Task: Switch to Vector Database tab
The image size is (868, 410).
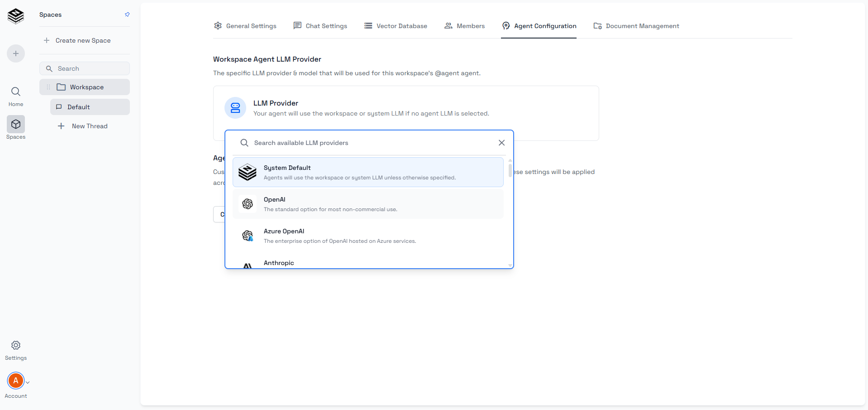Action: click(396, 26)
